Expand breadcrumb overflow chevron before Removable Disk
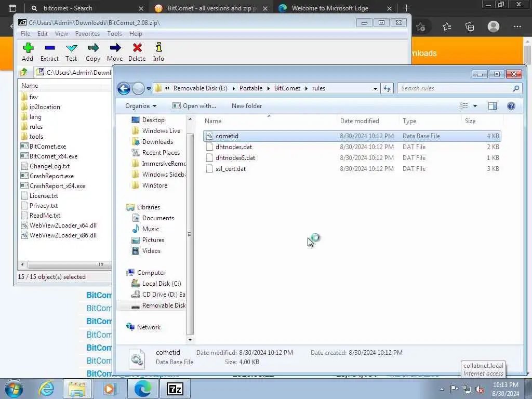 (167, 88)
